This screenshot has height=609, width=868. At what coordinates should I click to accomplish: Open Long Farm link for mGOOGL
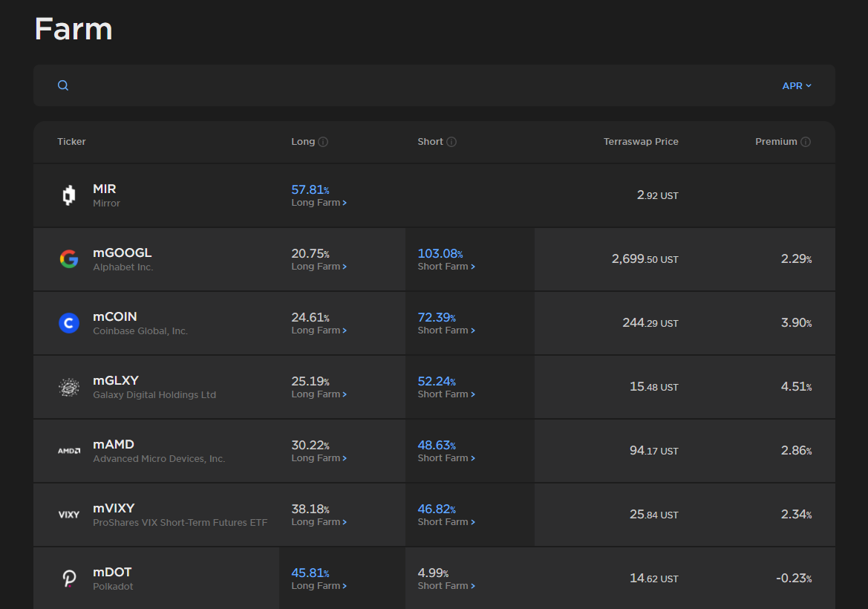(x=319, y=267)
